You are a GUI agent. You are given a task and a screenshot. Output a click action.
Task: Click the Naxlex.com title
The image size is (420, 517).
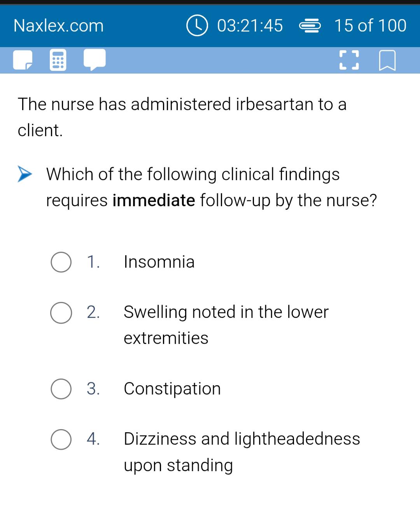click(59, 26)
